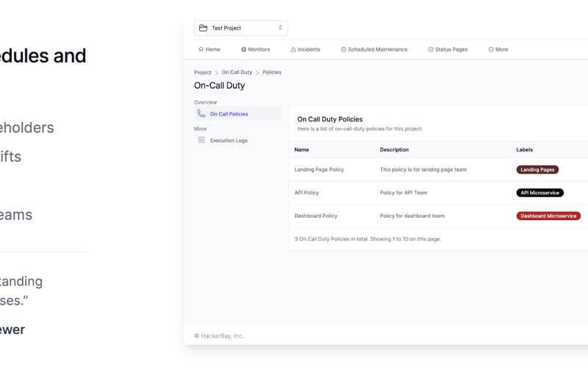This screenshot has height=368, width=588.
Task: Click the On-Call Duty page heading
Action: tap(219, 85)
